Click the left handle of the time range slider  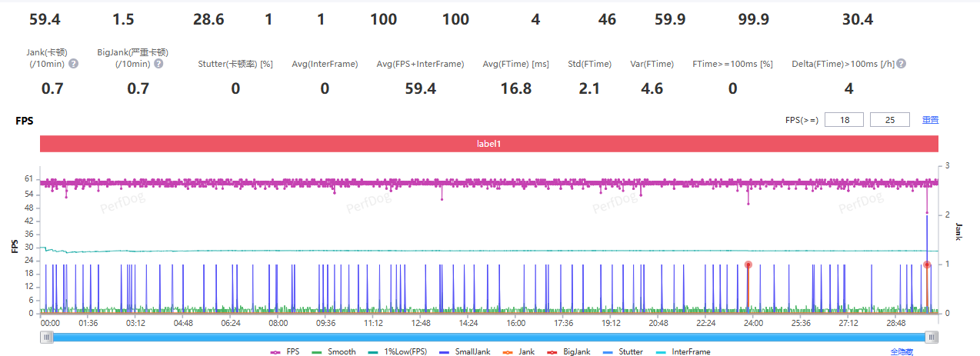point(48,337)
